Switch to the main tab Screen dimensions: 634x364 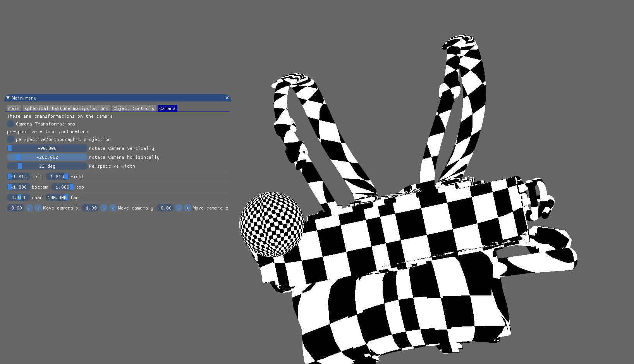[14, 108]
